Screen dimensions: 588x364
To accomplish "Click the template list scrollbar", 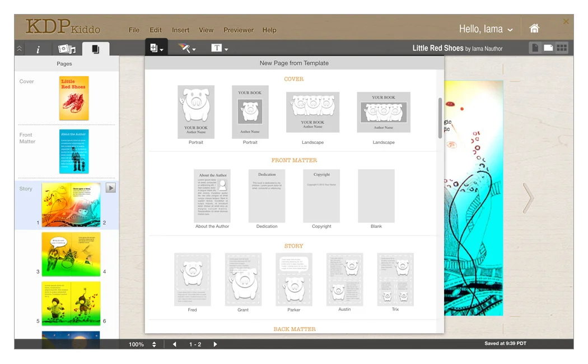I will [x=440, y=118].
